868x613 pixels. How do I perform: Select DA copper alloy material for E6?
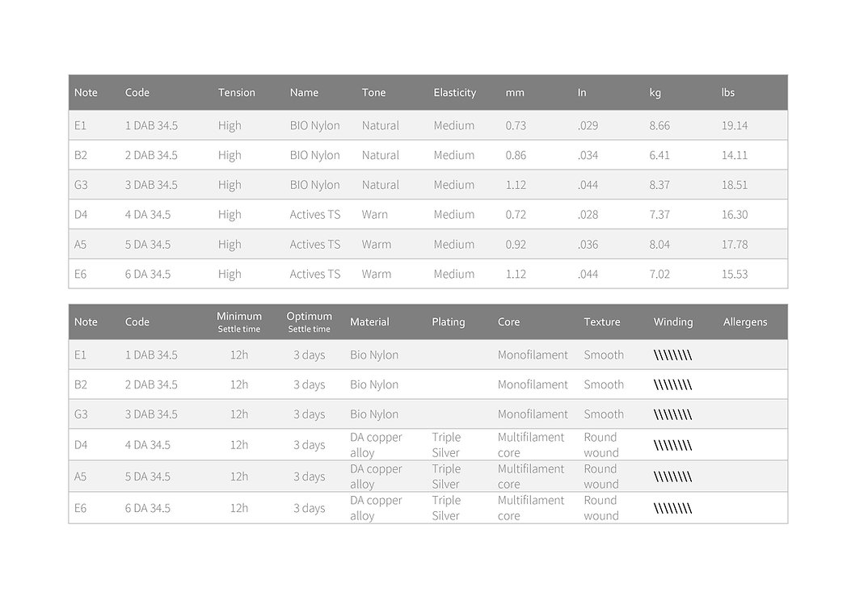pos(376,508)
